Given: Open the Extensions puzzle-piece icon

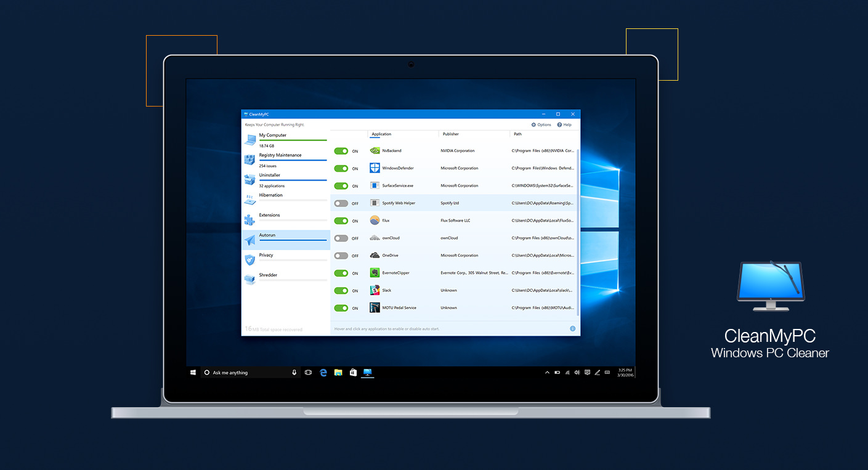Looking at the screenshot, I should [x=250, y=219].
